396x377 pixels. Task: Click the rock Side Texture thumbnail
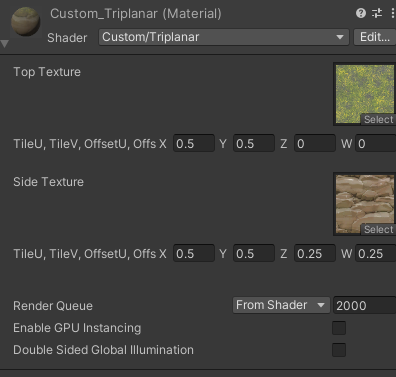click(365, 204)
